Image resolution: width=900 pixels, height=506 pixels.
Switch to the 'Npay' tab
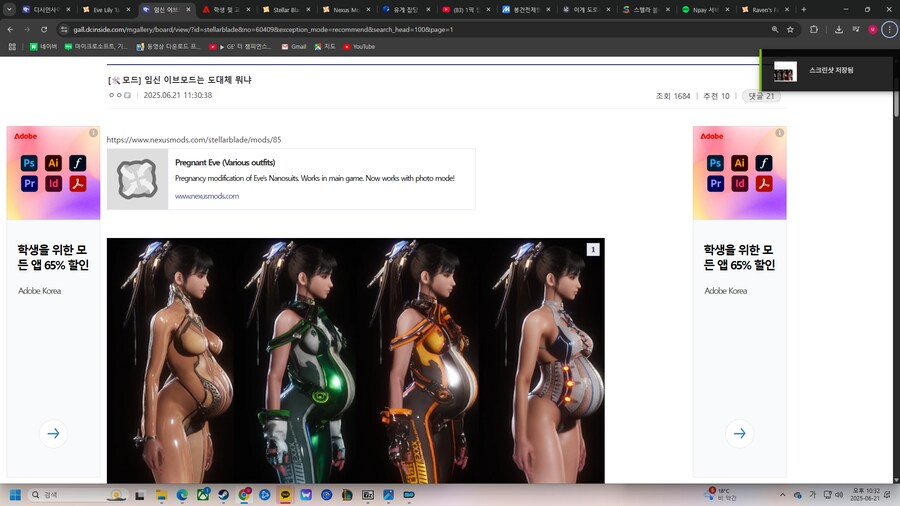coord(705,9)
